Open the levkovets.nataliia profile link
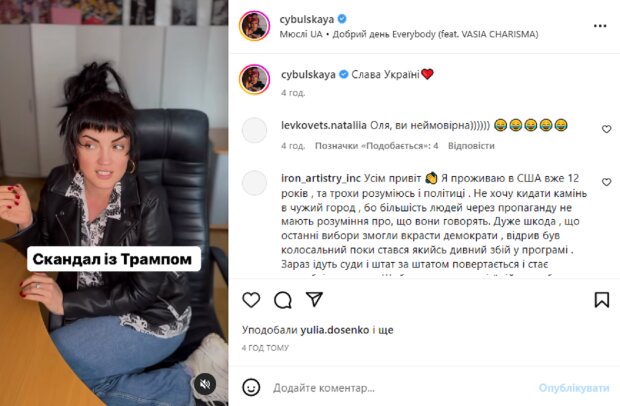The width and height of the screenshot is (620, 406). [x=324, y=125]
